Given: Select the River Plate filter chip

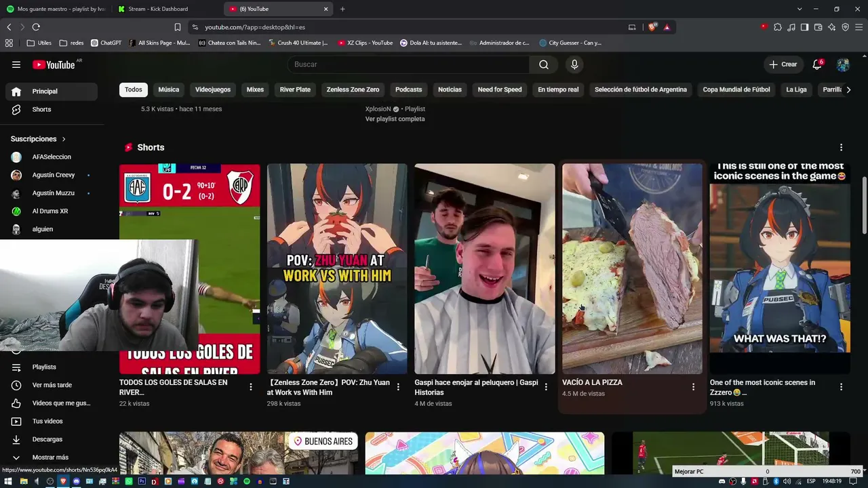Looking at the screenshot, I should [295, 89].
